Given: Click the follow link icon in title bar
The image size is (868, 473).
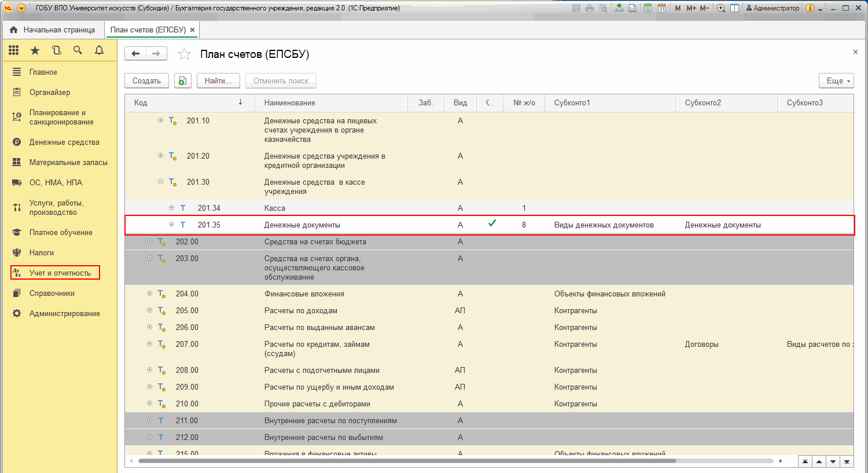Looking at the screenshot, I should point(632,8).
